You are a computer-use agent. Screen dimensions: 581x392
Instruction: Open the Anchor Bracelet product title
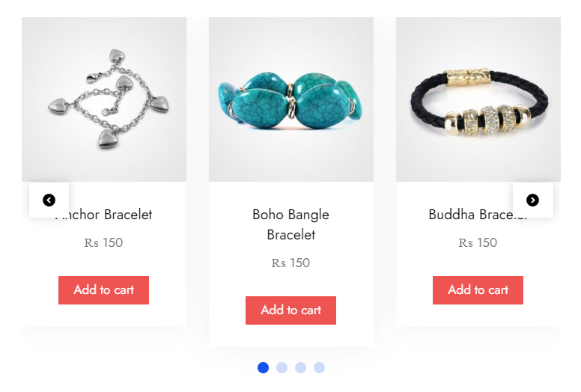click(104, 214)
